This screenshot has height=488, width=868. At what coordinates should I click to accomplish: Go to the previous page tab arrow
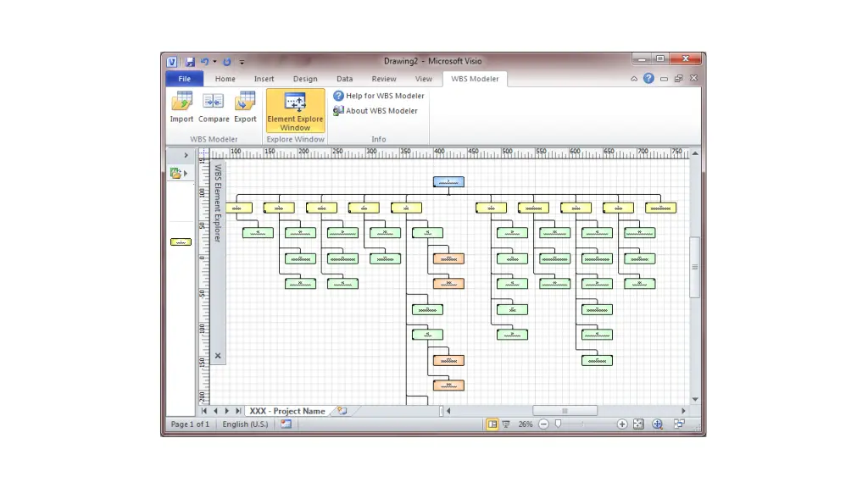pyautogui.click(x=215, y=411)
